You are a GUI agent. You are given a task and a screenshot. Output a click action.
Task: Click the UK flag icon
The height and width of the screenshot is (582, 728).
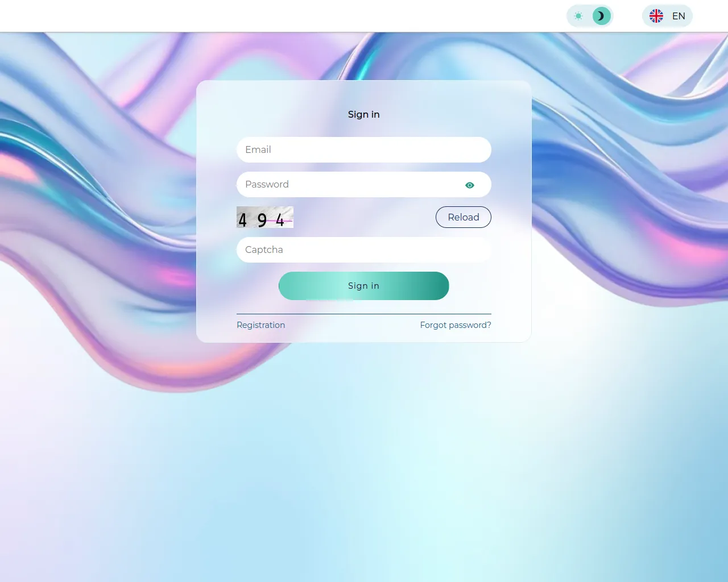(x=656, y=16)
